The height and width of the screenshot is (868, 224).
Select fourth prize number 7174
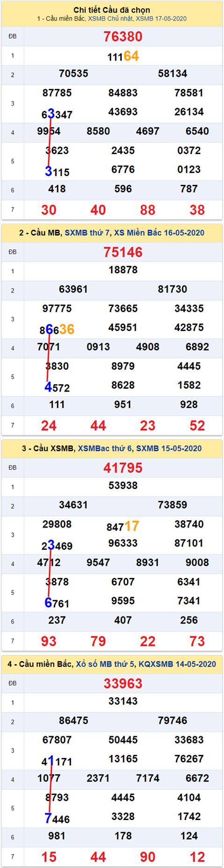pyautogui.click(x=148, y=778)
